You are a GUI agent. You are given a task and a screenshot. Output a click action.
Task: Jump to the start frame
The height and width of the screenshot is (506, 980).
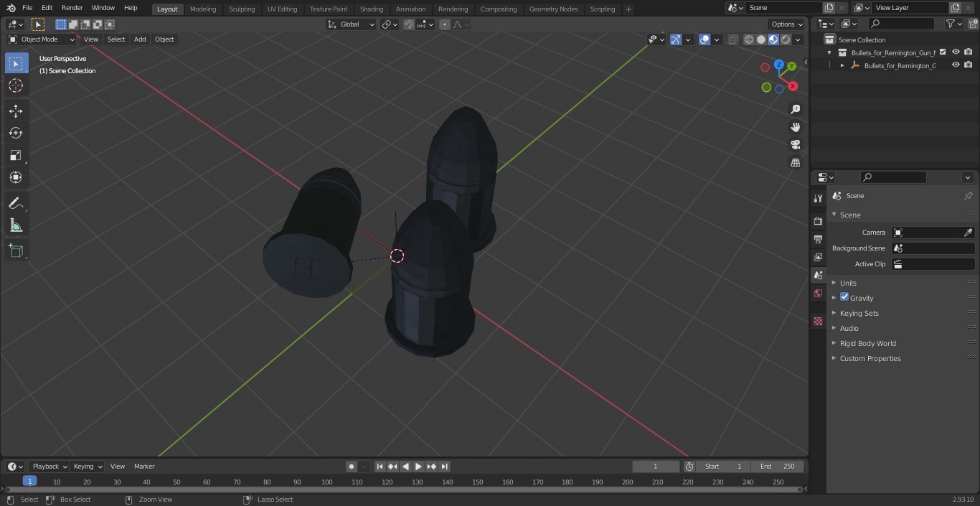(x=380, y=467)
